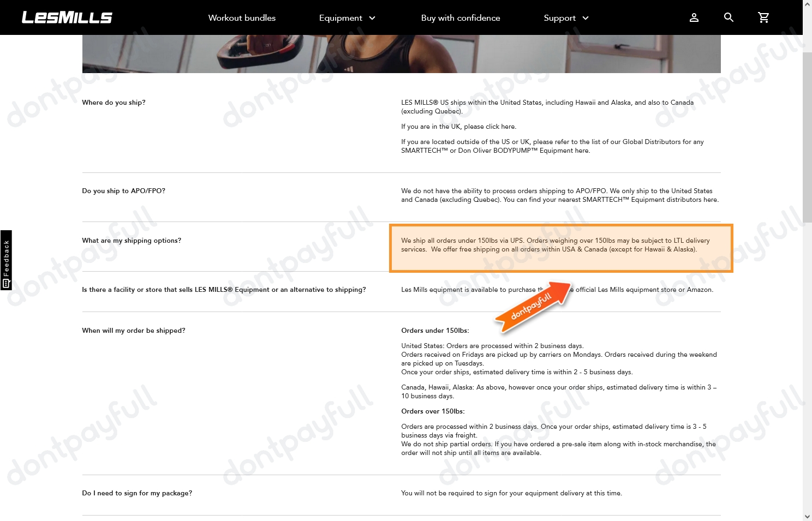Screen dimensions: 812x521
Task: Open the account profile icon
Action: click(694, 17)
